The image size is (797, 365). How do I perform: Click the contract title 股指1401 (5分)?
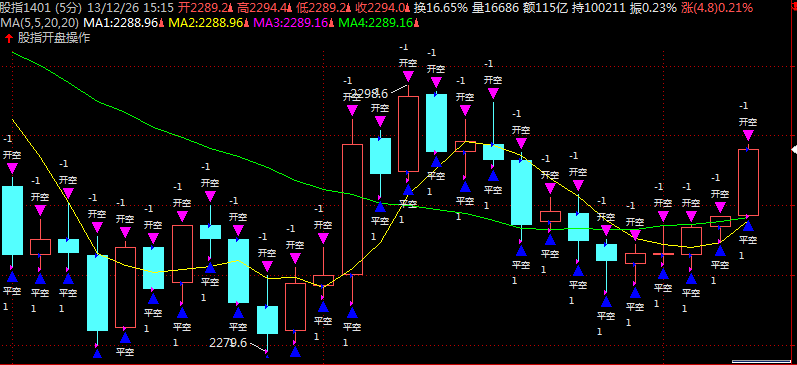(x=42, y=8)
